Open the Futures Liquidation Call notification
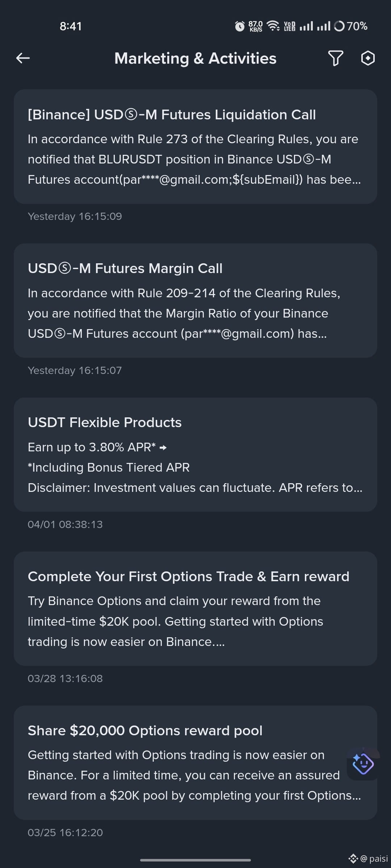The width and height of the screenshot is (391, 868). point(195,146)
